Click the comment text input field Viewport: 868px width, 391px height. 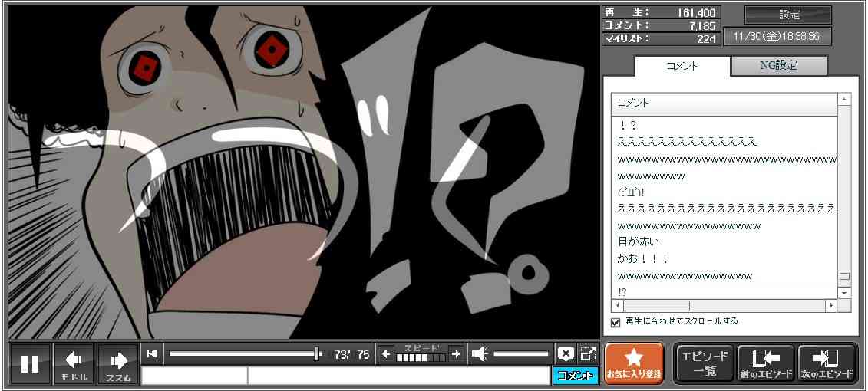click(x=398, y=376)
